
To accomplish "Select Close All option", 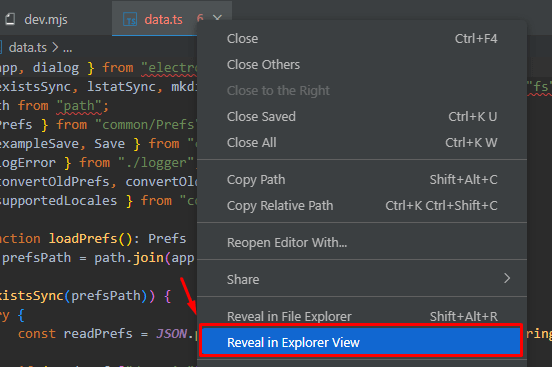I will (x=362, y=143).
